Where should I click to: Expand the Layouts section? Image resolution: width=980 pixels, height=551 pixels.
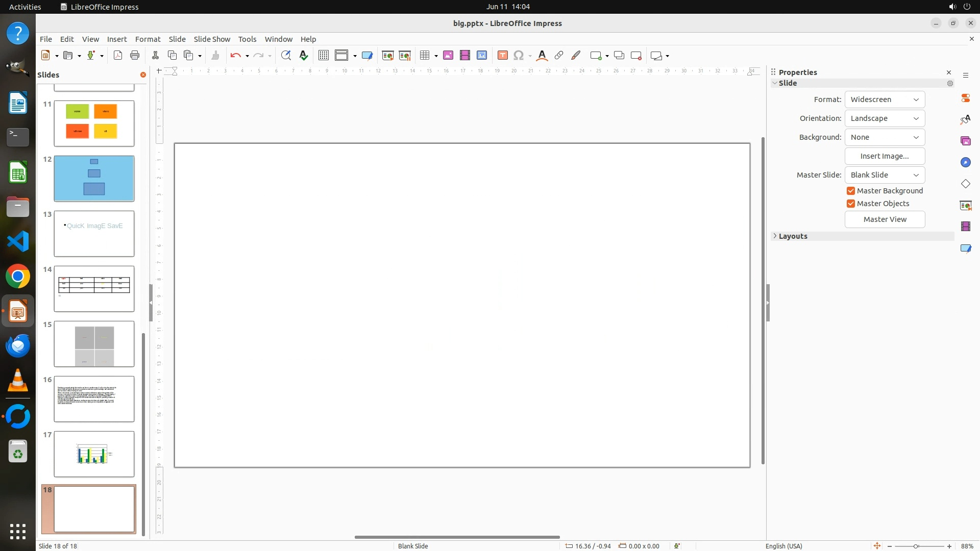pyautogui.click(x=793, y=236)
